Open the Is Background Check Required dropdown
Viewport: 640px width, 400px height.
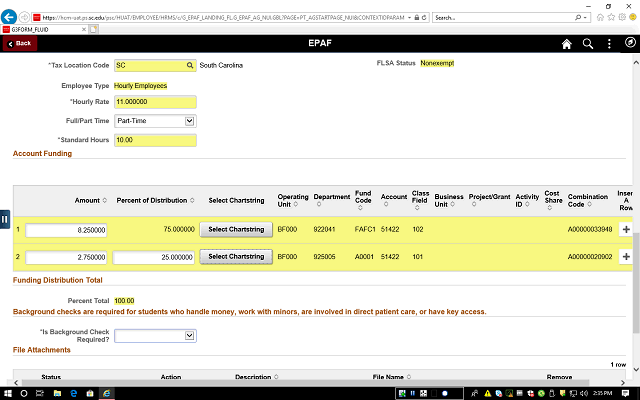pyautogui.click(x=155, y=336)
